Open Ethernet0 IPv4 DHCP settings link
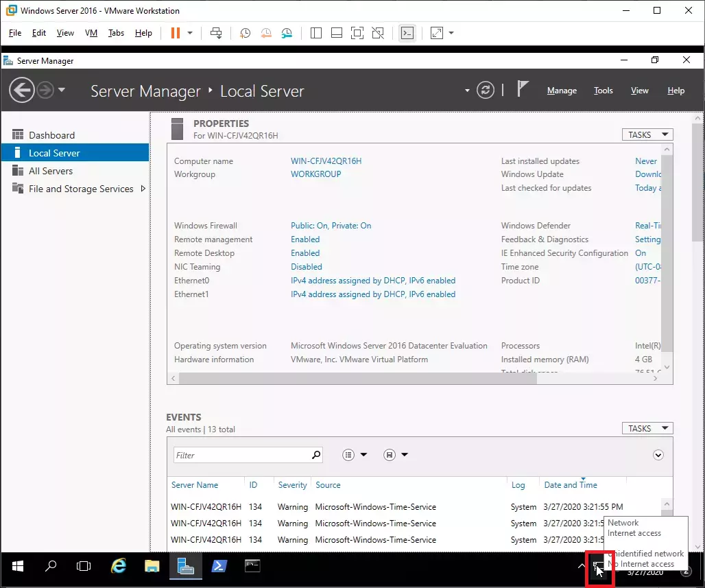 click(x=373, y=281)
